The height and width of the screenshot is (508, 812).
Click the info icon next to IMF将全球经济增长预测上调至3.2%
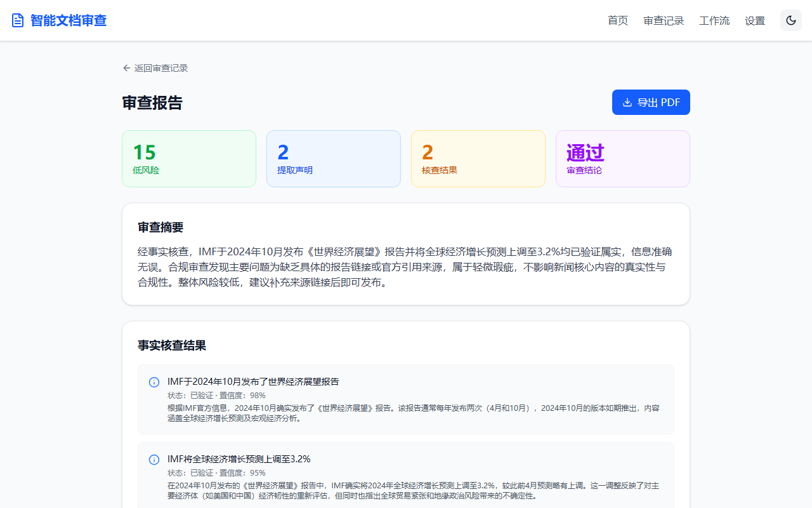click(154, 460)
